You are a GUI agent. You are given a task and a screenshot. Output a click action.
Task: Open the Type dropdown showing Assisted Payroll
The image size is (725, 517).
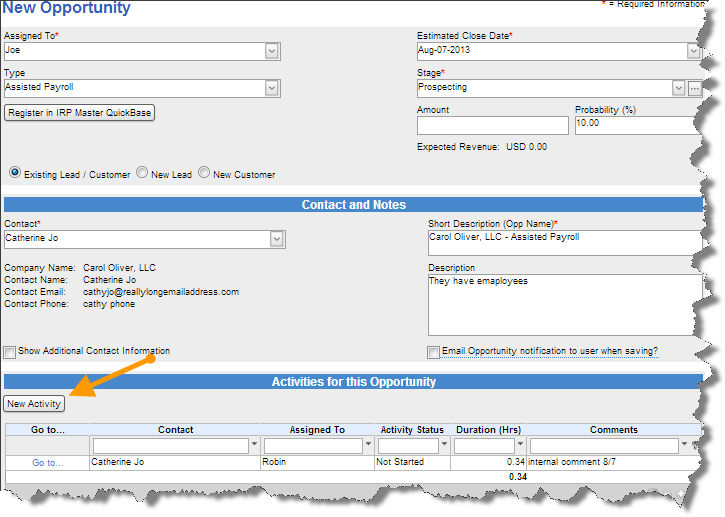coord(272,88)
